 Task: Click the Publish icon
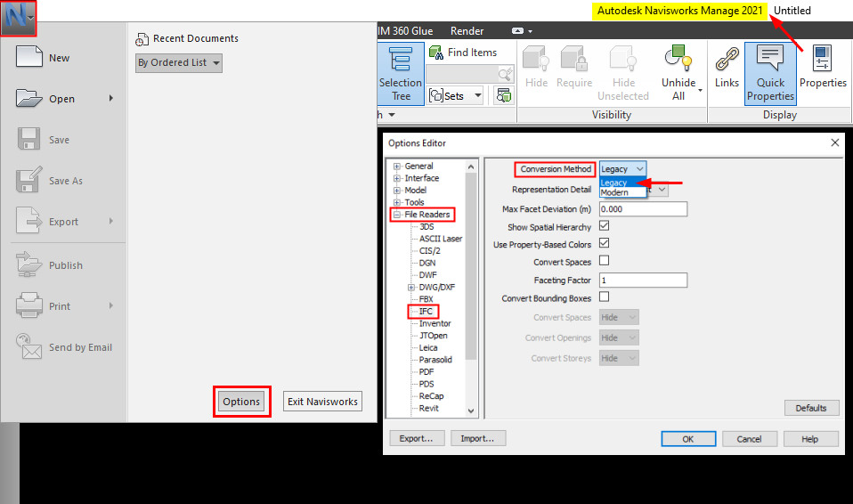pyautogui.click(x=28, y=264)
